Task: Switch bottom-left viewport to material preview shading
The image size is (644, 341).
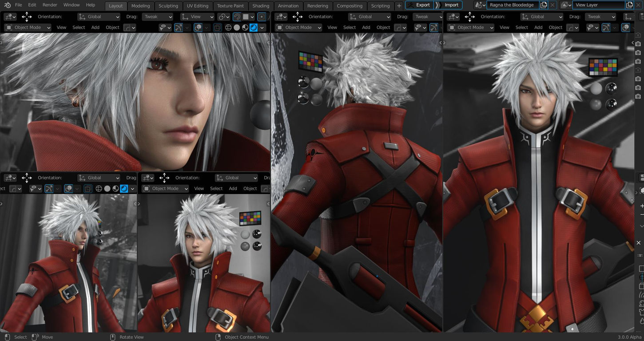Action: (116, 189)
